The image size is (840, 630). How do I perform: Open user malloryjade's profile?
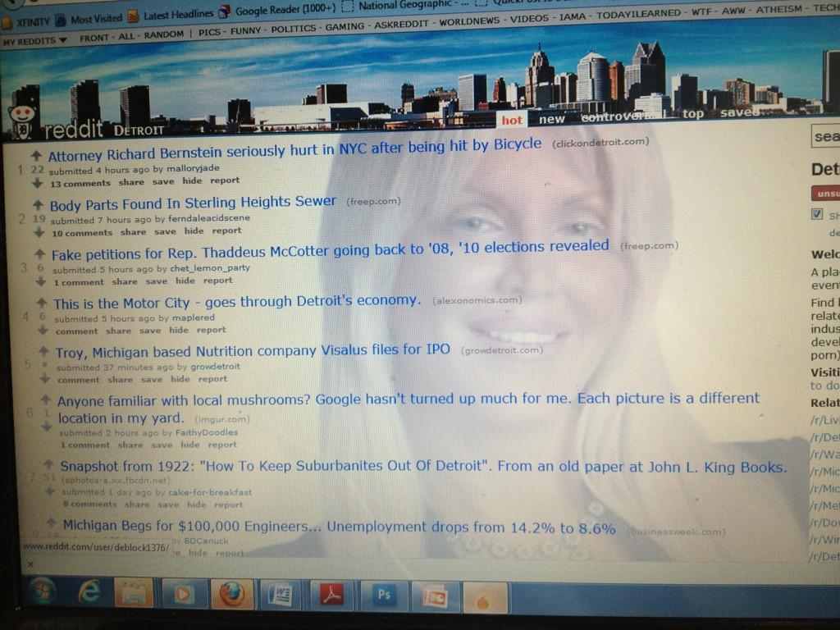coord(193,168)
